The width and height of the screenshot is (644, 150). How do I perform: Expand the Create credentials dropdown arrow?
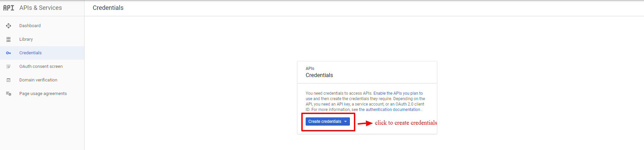345,121
